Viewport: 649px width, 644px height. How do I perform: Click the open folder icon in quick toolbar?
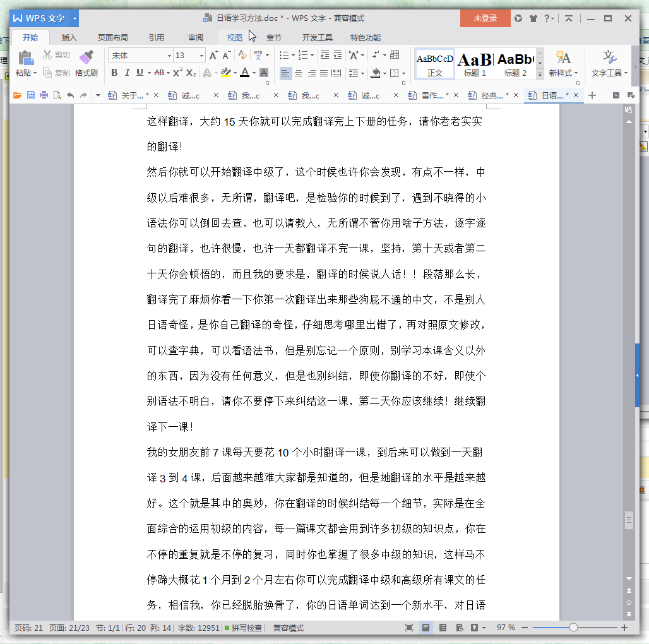[18, 95]
